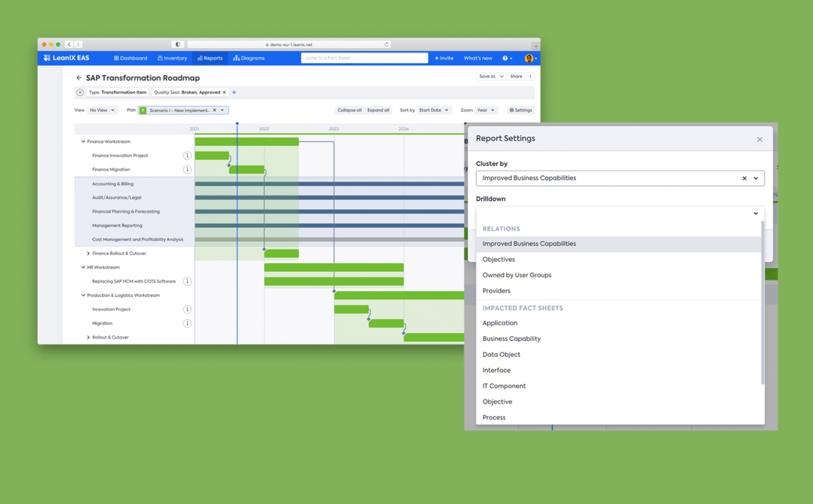Show info for Replacing SAP HCM row
The image size is (813, 504).
[187, 281]
